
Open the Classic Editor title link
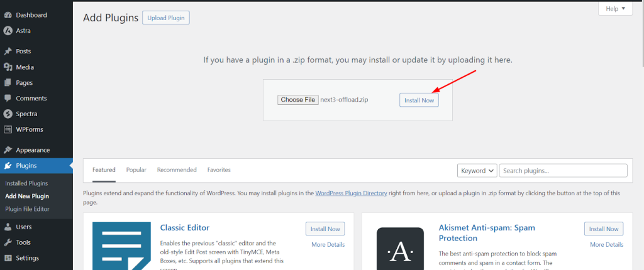(x=185, y=228)
